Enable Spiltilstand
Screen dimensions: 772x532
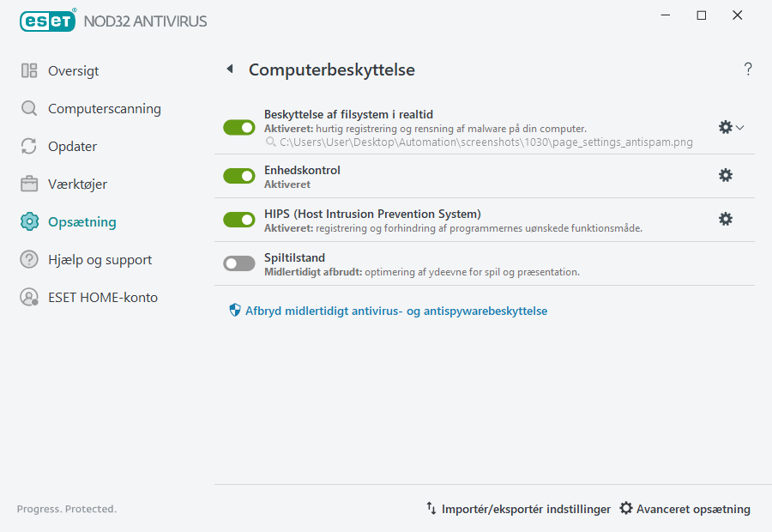[x=238, y=263]
